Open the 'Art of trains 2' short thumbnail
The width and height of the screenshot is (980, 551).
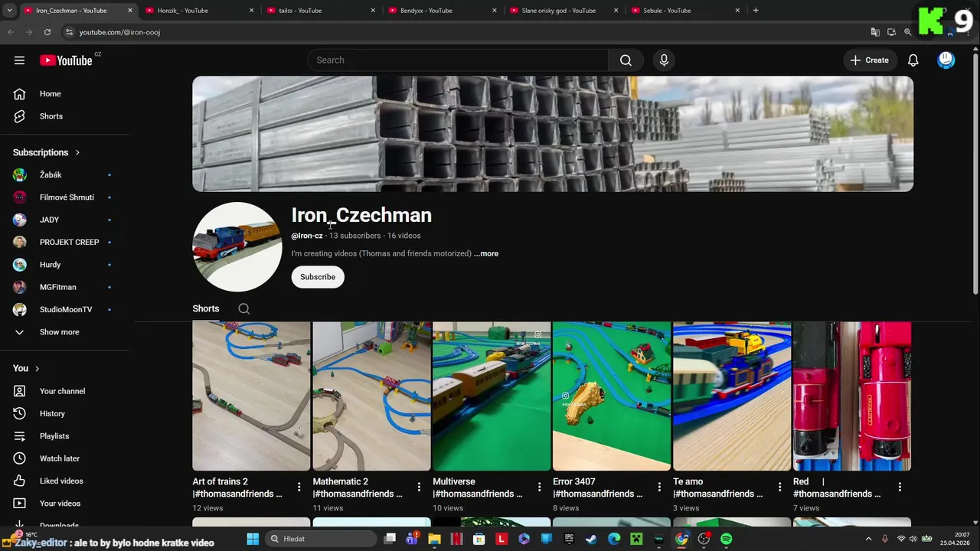pos(251,396)
